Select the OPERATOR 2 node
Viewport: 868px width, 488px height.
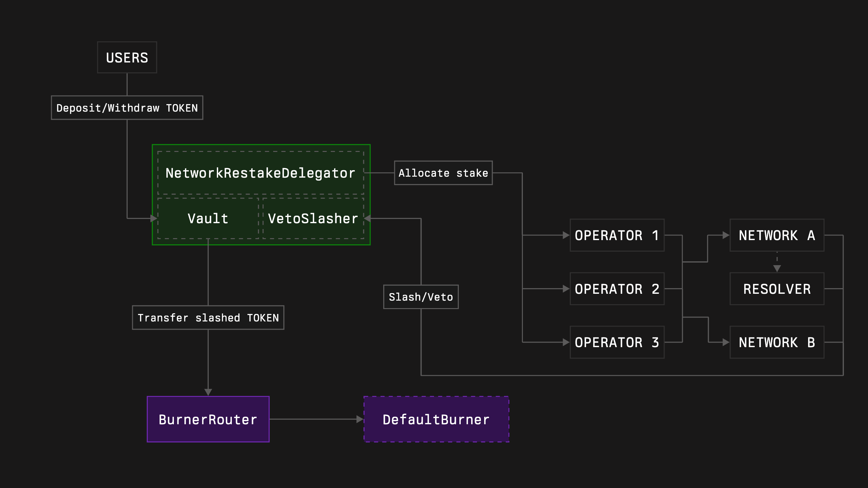[x=617, y=289]
